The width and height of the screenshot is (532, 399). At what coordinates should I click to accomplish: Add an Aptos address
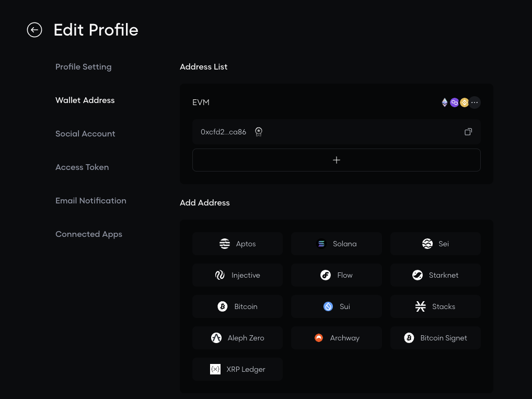click(x=237, y=244)
